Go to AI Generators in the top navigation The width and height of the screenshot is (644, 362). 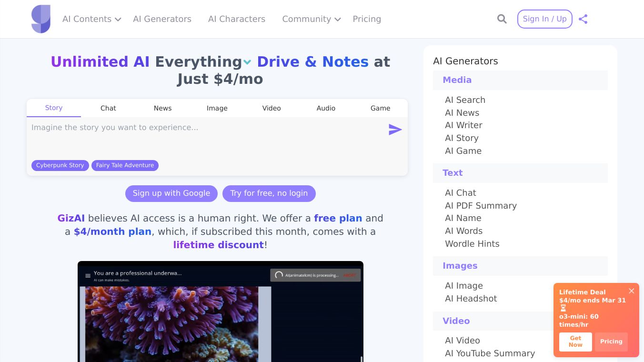coord(162,19)
